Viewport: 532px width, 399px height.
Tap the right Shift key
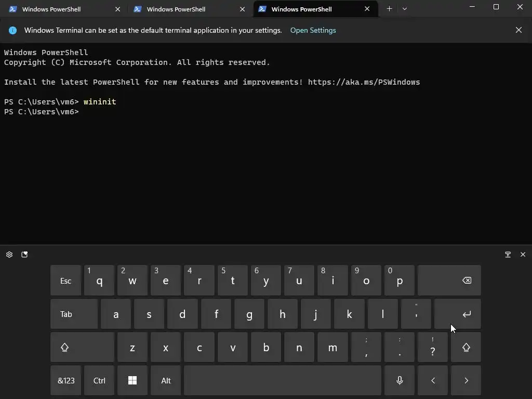[466, 347]
